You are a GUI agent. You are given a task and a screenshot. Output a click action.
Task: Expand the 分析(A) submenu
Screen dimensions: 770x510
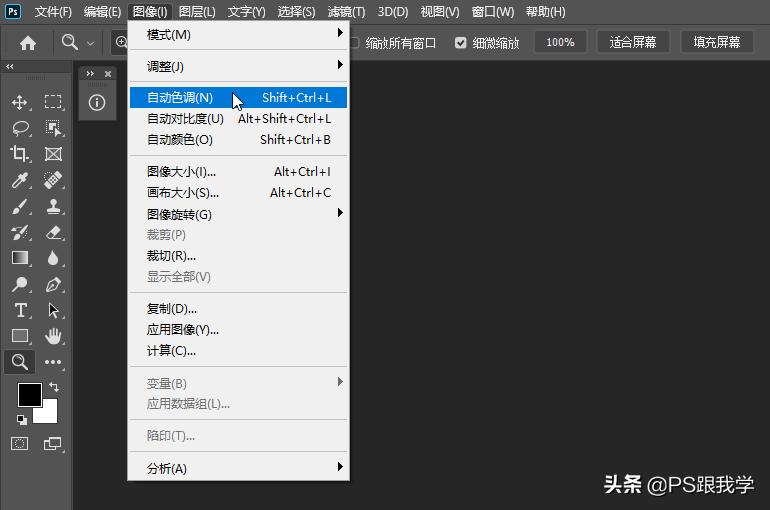coord(238,468)
